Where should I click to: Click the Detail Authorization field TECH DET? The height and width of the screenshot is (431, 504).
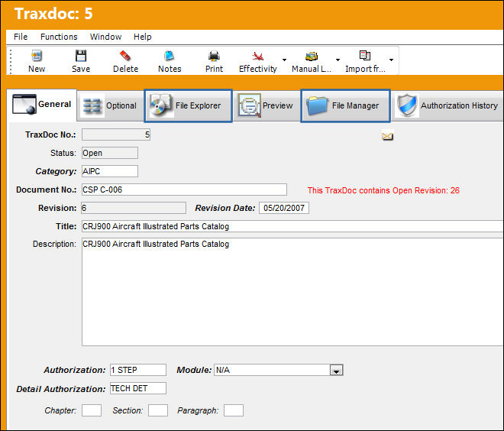(138, 388)
